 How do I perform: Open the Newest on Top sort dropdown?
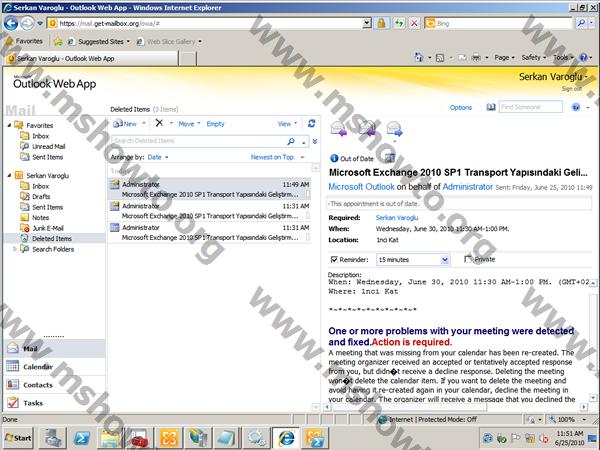tap(277, 157)
